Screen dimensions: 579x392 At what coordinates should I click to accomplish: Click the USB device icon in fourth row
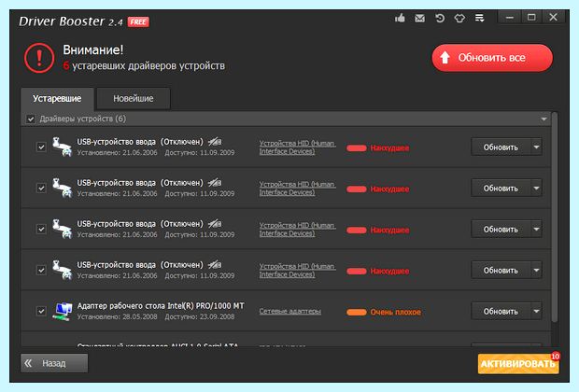62,270
